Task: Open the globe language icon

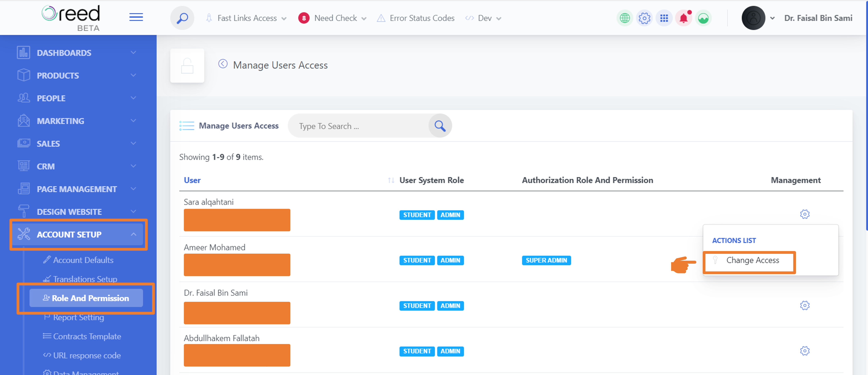Action: (x=625, y=18)
